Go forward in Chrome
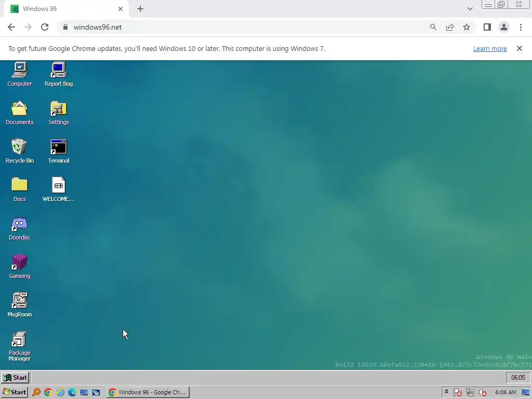The image size is (532, 399). tap(28, 27)
